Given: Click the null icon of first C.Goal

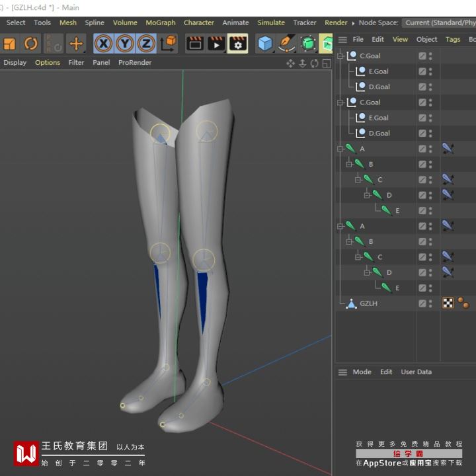Looking at the screenshot, I should pyautogui.click(x=352, y=56).
